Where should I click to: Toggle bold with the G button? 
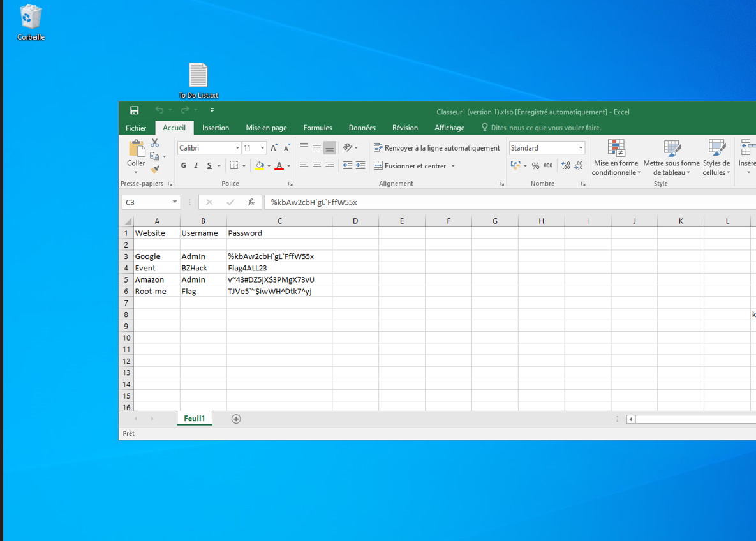[x=183, y=165]
